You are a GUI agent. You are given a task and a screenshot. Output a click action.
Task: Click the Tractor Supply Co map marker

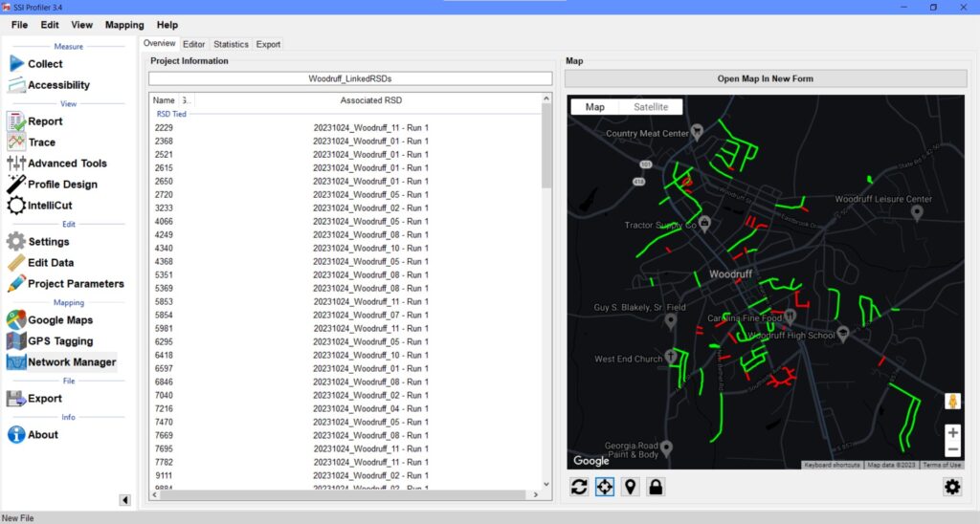(704, 223)
